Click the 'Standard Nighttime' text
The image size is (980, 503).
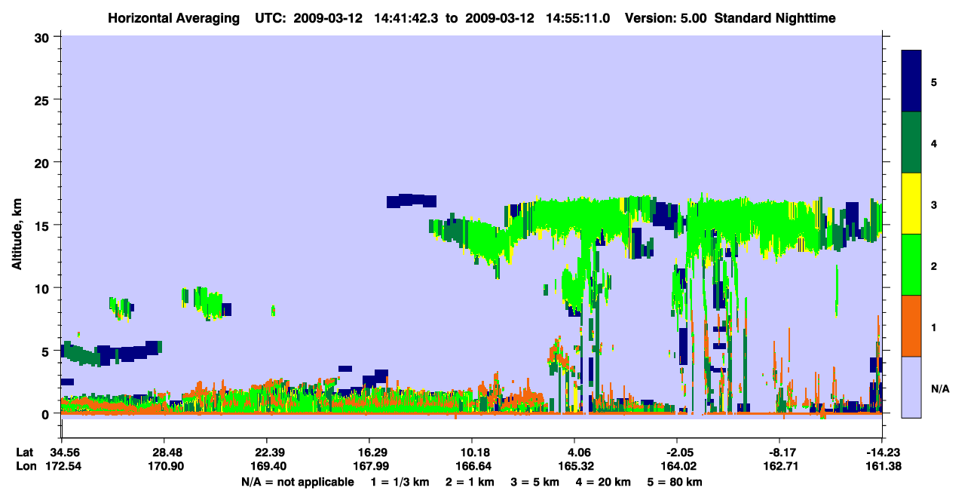tap(775, 17)
